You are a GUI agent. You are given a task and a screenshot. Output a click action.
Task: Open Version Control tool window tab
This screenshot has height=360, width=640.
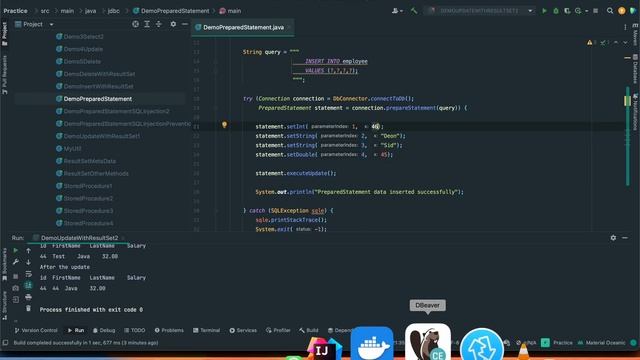click(36, 330)
